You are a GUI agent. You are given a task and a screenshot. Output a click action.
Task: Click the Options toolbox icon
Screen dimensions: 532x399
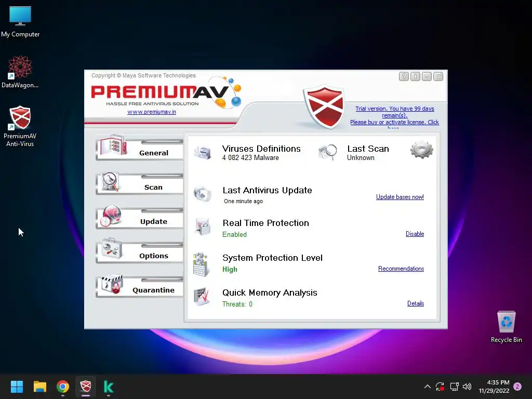(112, 249)
